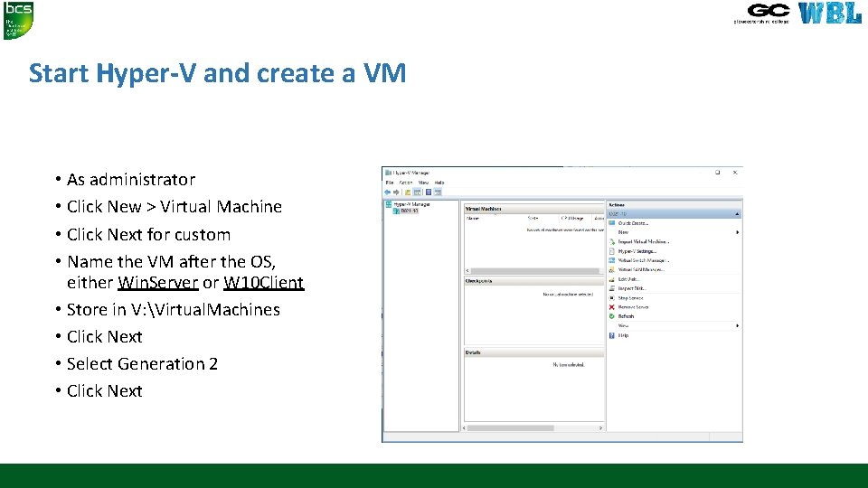The width and height of the screenshot is (868, 488).
Task: Open the File menu in Hyper-V Manager
Action: point(390,183)
